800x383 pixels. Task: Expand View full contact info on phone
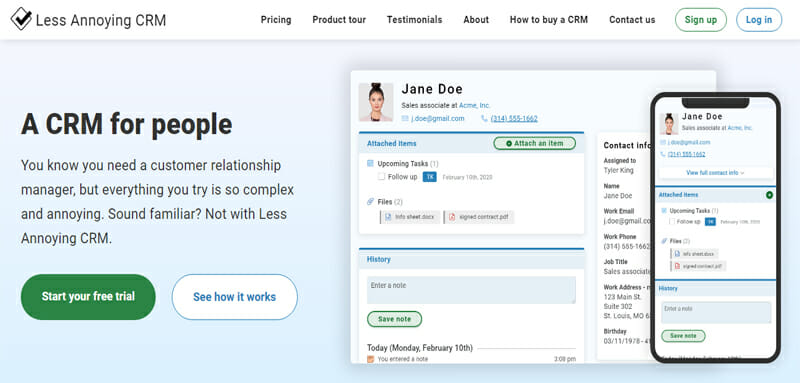(x=715, y=173)
